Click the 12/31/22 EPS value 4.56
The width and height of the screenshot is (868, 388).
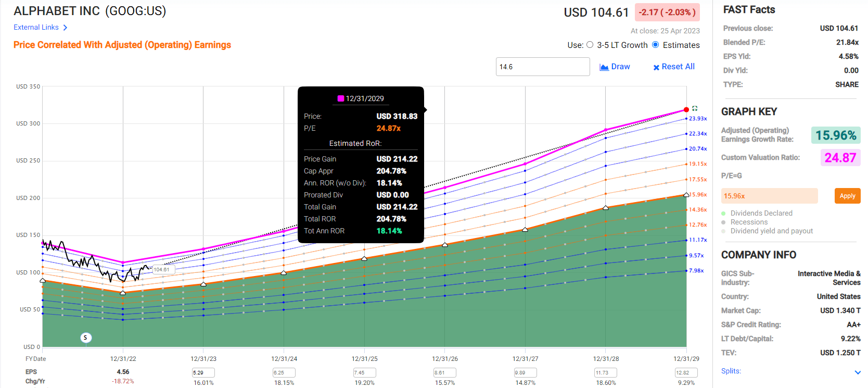click(x=123, y=372)
